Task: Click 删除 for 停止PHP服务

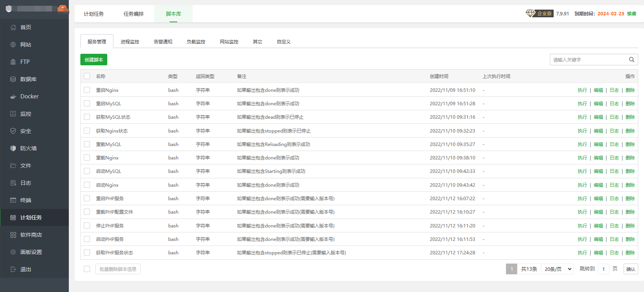Action: coord(630,226)
